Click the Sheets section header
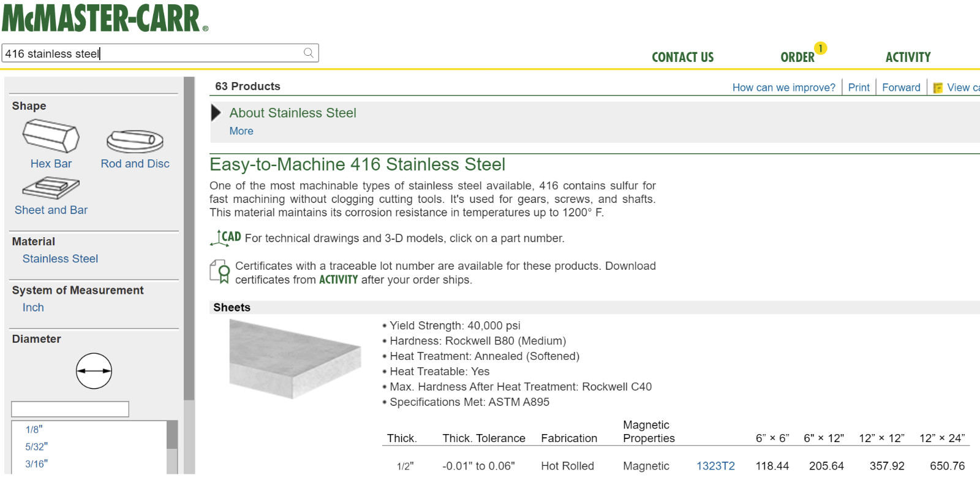Screen dimensions: 980x496 tap(232, 308)
